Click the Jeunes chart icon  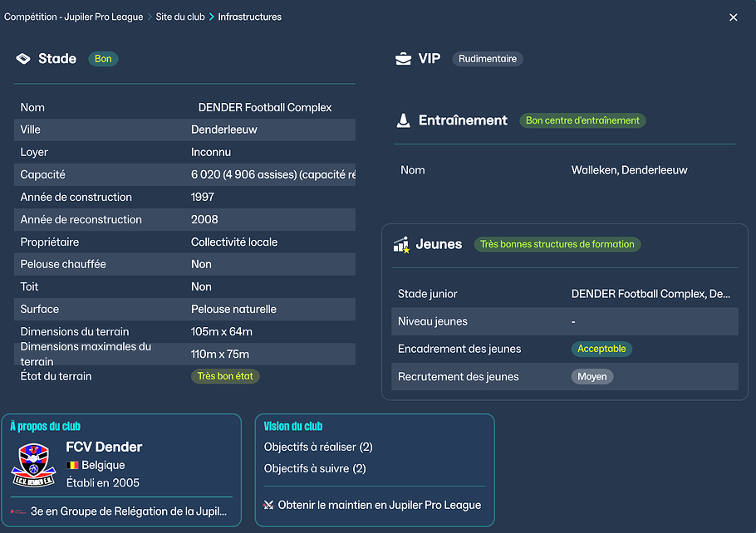click(401, 245)
